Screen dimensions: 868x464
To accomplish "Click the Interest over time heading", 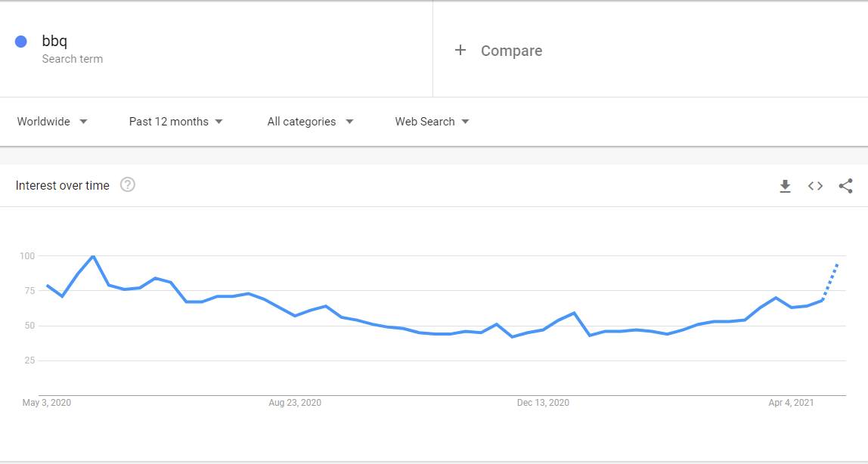I will (x=63, y=186).
